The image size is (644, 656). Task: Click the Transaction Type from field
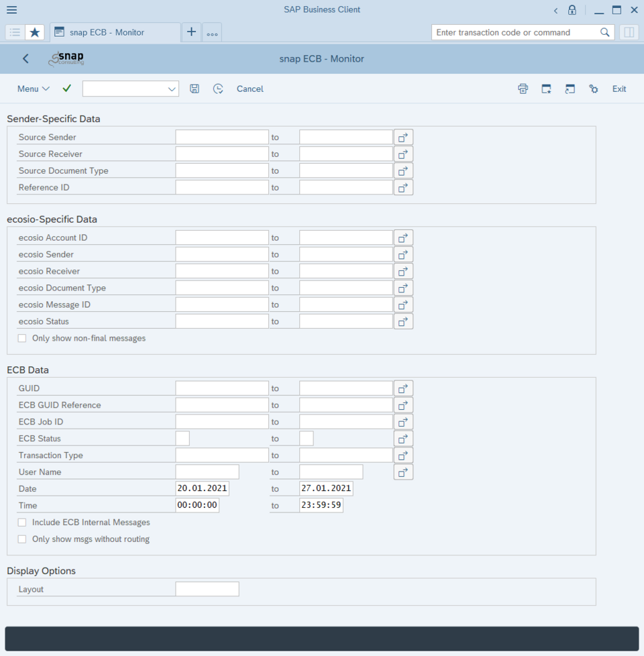coord(222,455)
